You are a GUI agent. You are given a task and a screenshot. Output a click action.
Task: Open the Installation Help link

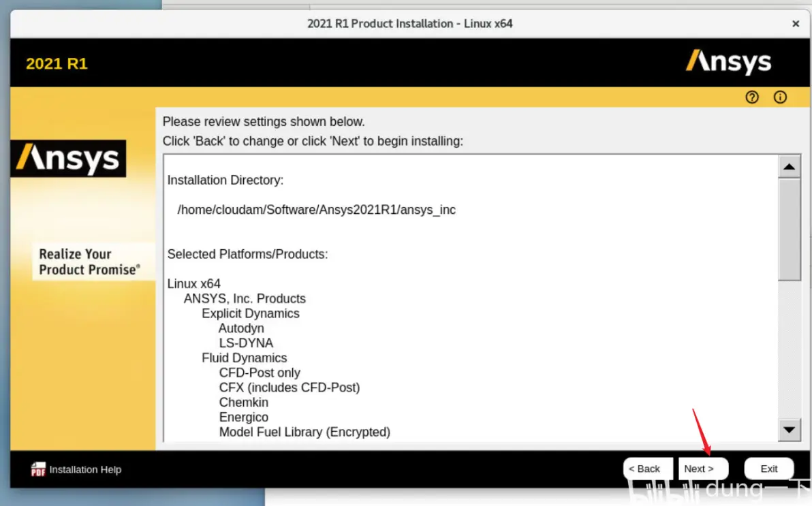[x=85, y=469]
